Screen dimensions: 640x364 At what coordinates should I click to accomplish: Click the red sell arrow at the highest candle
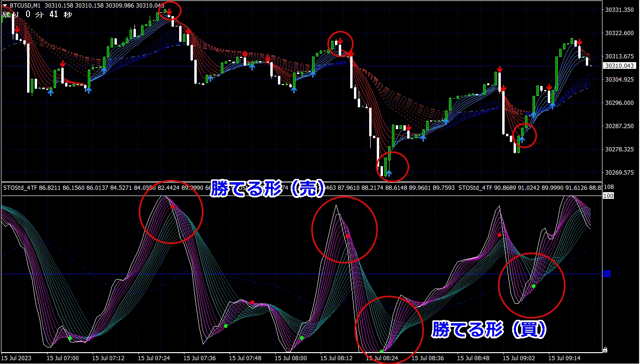tap(169, 10)
